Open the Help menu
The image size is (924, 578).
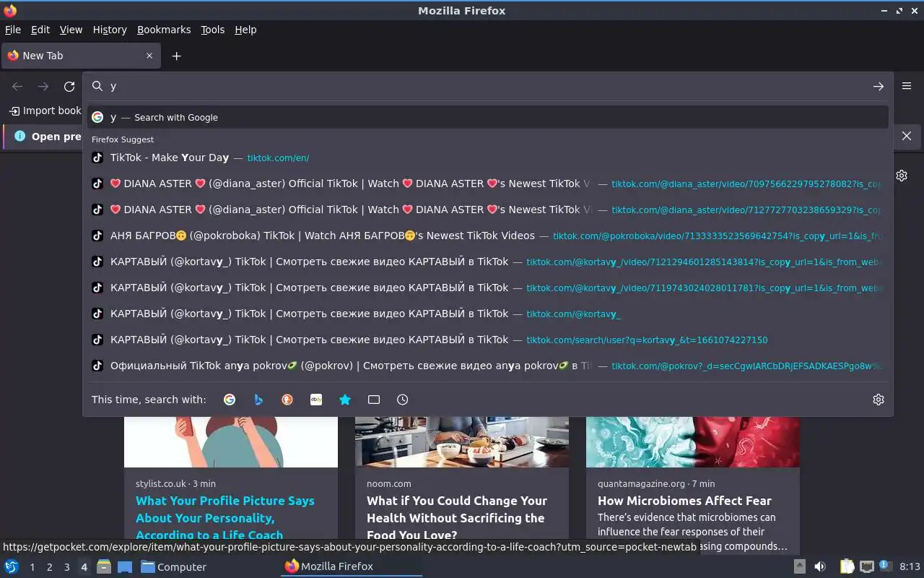tap(245, 30)
